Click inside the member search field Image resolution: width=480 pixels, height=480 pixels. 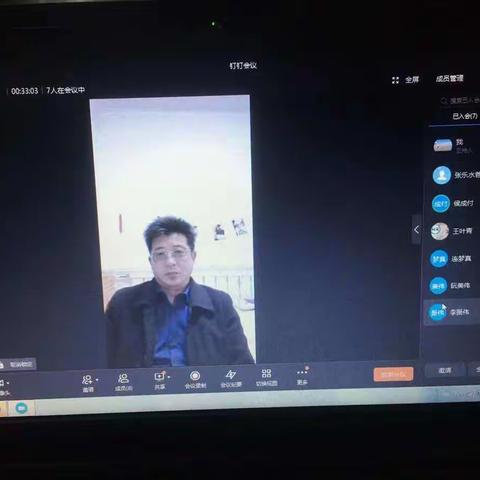click(x=460, y=100)
